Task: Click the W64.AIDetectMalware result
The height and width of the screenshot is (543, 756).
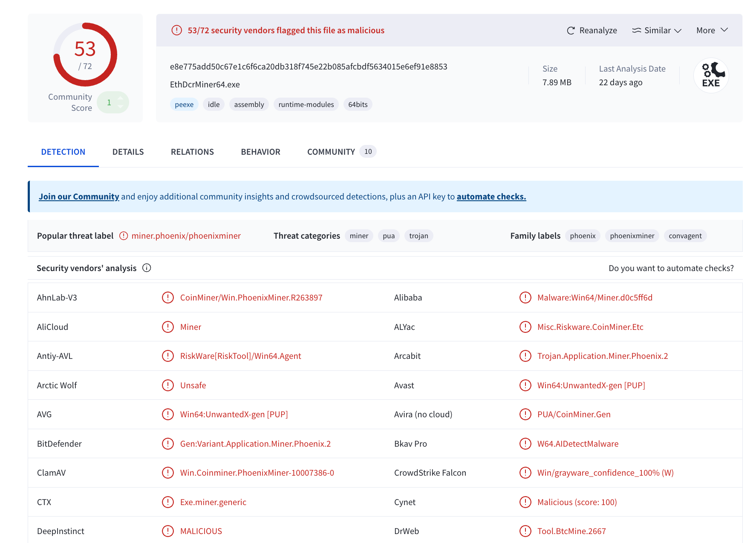Action: [578, 444]
